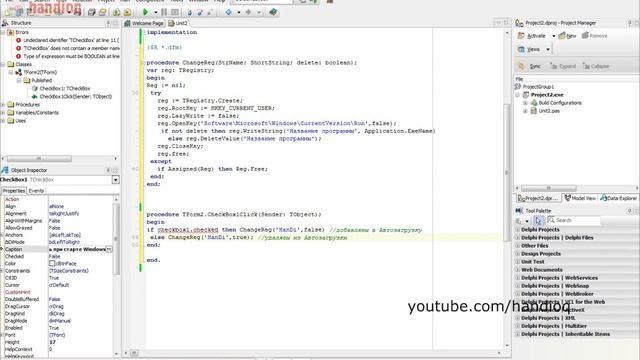640x360 pixels.
Task: Select the Cursor property value crDefault
Action: coord(59,285)
